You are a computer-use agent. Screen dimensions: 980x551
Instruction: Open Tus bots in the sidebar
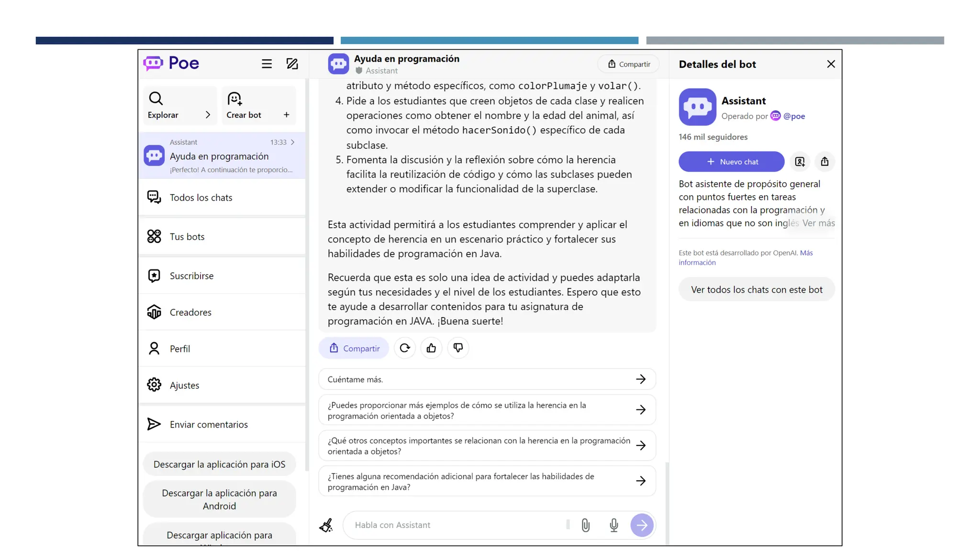pos(187,237)
